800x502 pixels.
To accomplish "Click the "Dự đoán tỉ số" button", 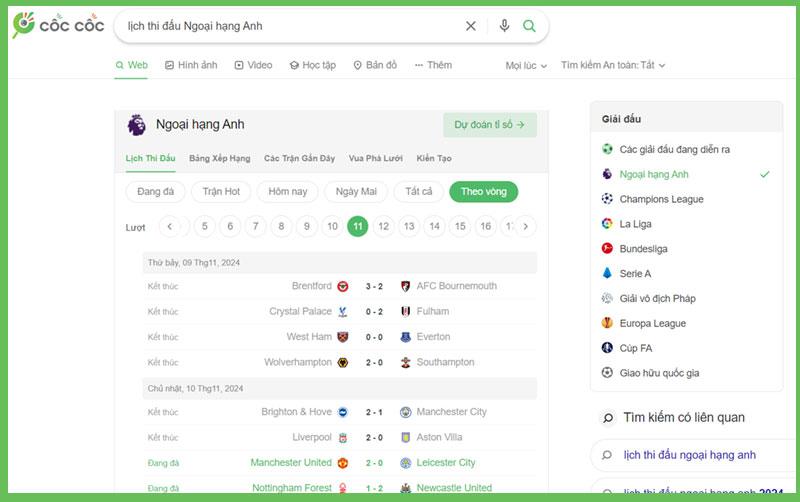I will coord(489,125).
